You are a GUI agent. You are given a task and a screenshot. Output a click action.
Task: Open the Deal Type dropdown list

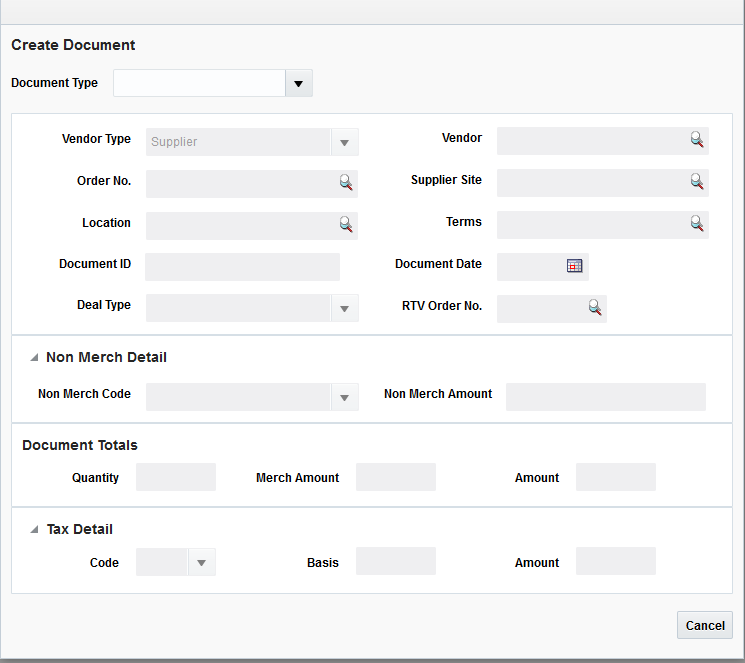coord(344,308)
